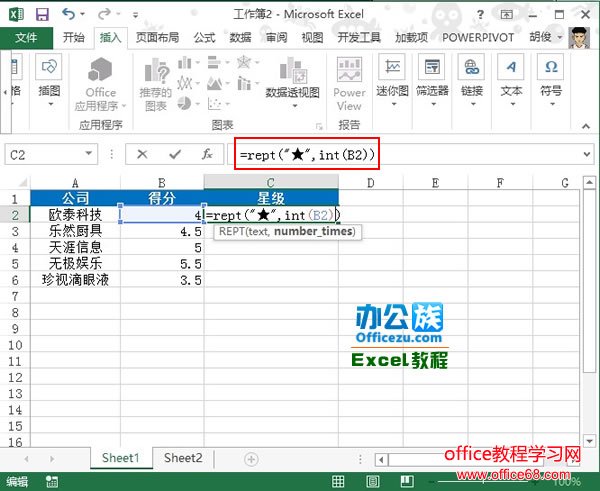Click scroll up arrow on vertical scrollbar
600x491 pixels.
[x=589, y=183]
